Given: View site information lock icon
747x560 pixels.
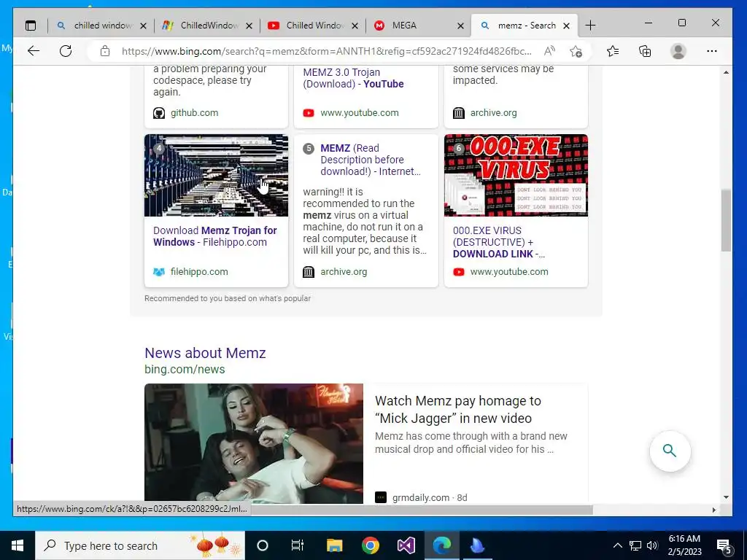Looking at the screenshot, I should coord(105,51).
